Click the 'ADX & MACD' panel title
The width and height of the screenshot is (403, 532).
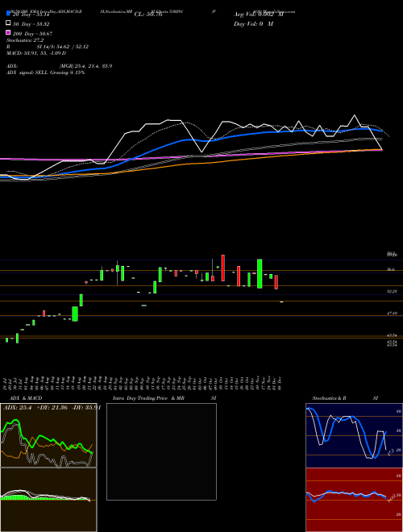pyautogui.click(x=26, y=398)
